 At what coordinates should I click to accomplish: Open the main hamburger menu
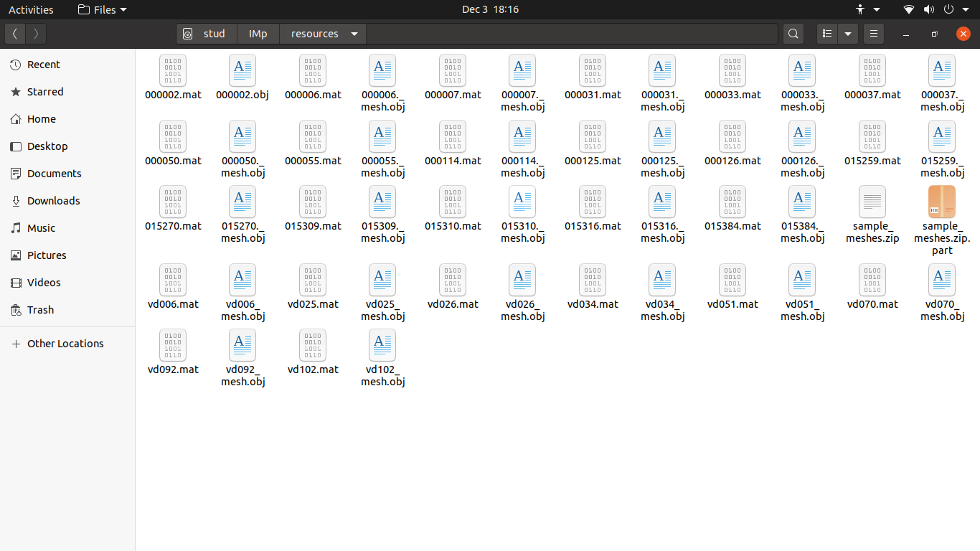click(x=873, y=33)
